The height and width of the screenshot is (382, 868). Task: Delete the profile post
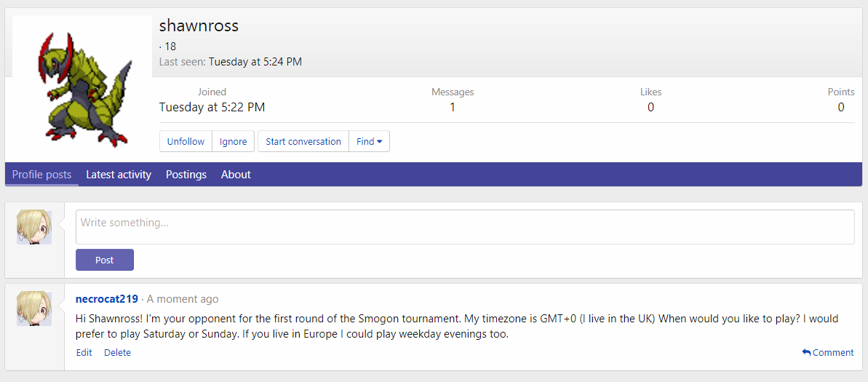117,353
